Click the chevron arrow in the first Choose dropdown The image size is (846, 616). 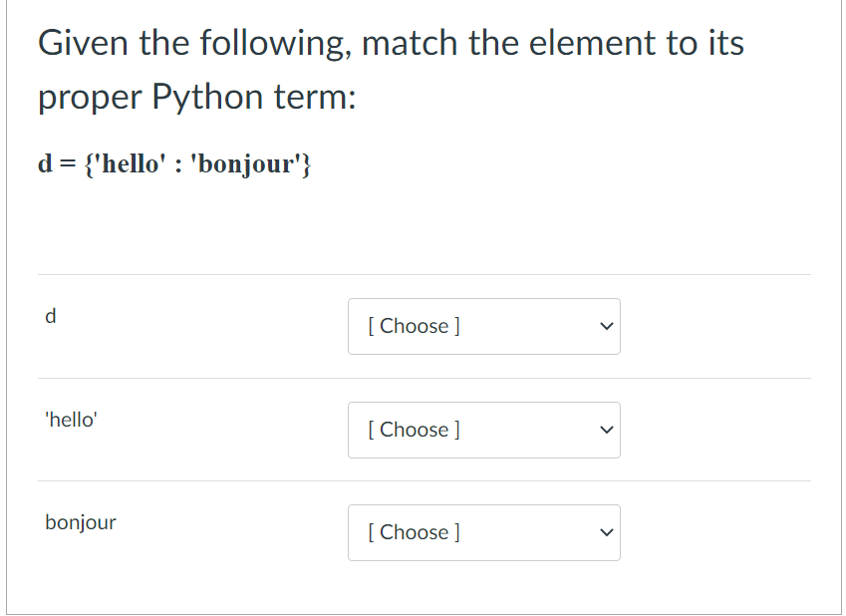pos(605,326)
